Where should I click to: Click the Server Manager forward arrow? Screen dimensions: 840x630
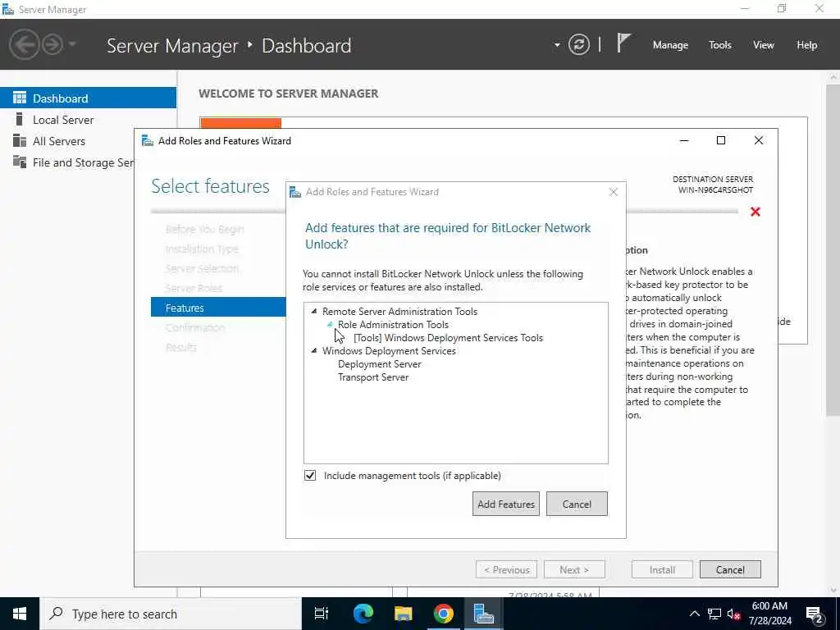point(52,44)
